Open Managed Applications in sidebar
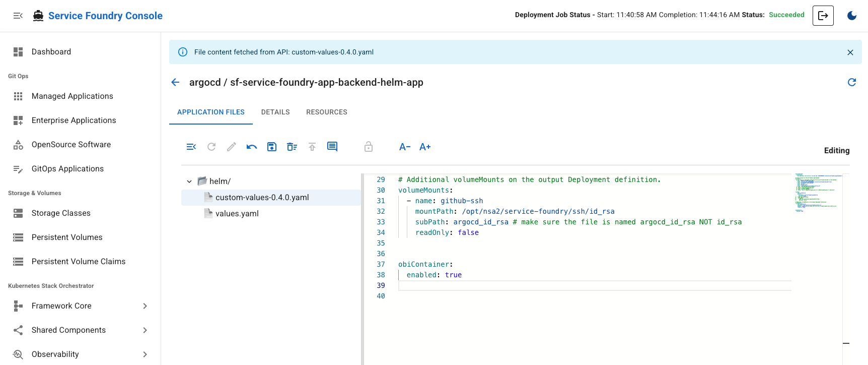868x365 pixels. click(72, 96)
